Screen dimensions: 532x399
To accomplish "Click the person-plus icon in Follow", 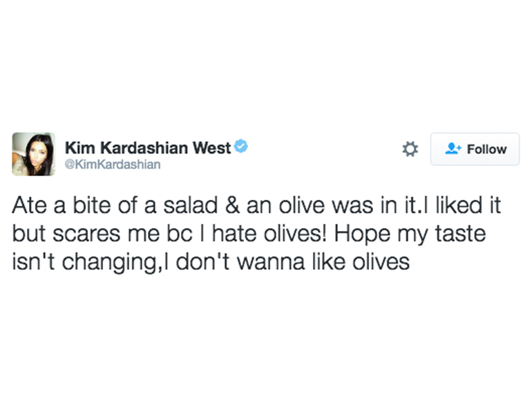I will coord(453,149).
